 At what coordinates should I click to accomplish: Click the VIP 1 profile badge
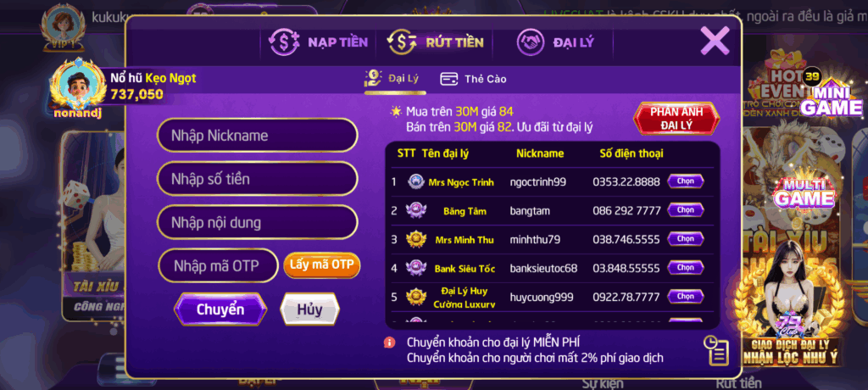click(63, 26)
